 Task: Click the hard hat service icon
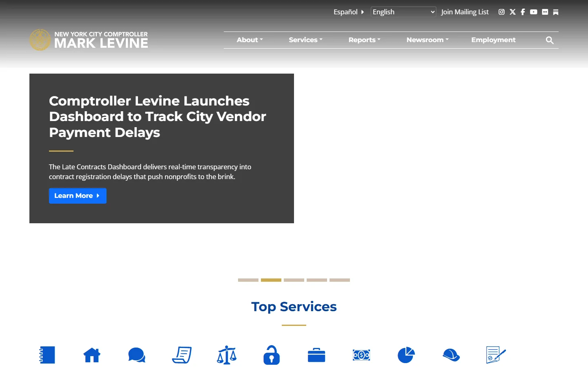[x=451, y=355]
